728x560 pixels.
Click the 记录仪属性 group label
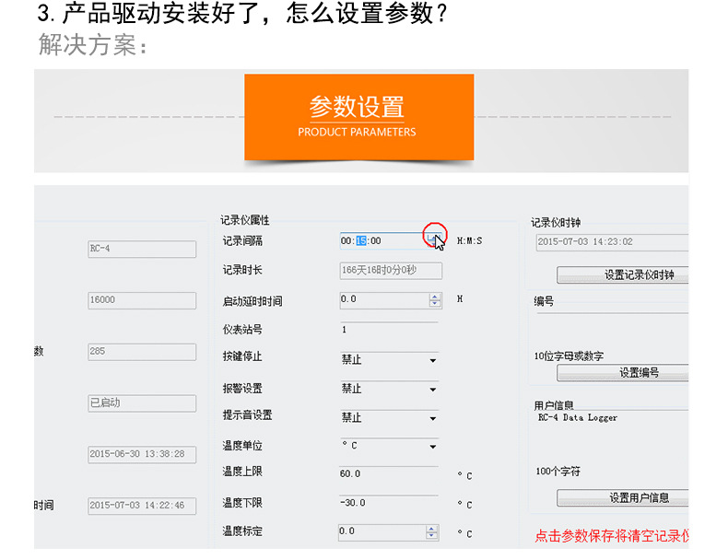[245, 220]
